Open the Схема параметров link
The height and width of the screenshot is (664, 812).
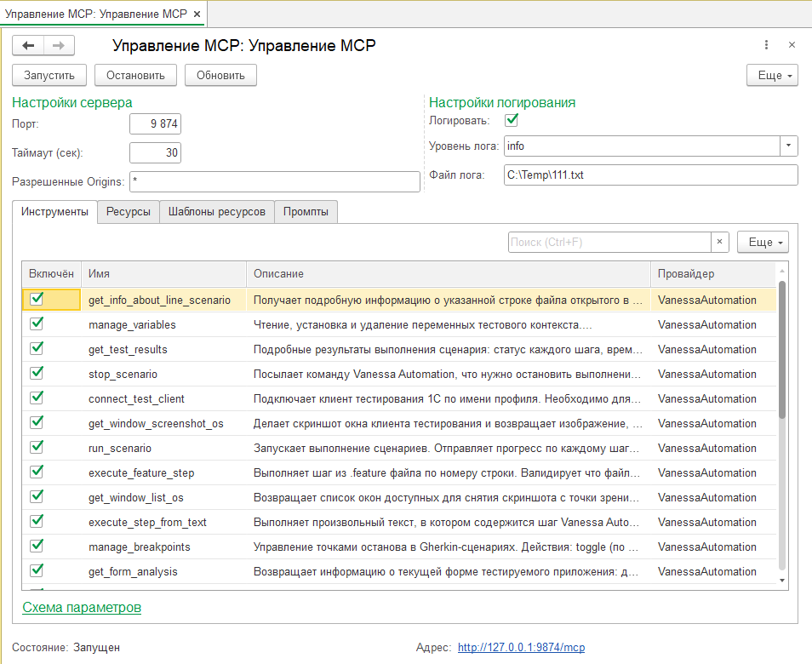click(x=82, y=607)
